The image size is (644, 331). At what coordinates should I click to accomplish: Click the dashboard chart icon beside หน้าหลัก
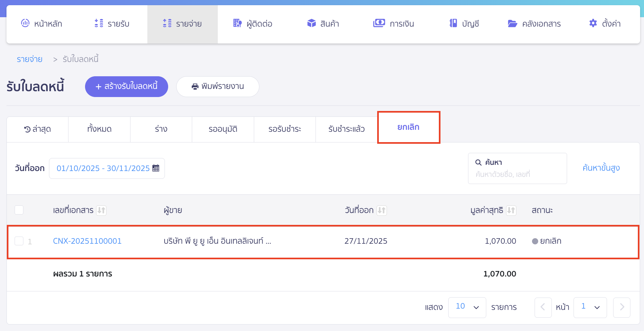click(25, 23)
